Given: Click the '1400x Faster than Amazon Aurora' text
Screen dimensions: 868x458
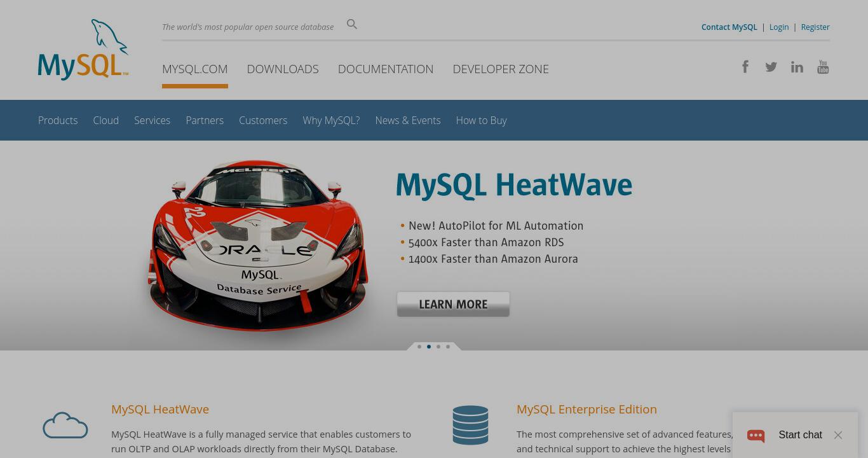Looking at the screenshot, I should pyautogui.click(x=493, y=259).
